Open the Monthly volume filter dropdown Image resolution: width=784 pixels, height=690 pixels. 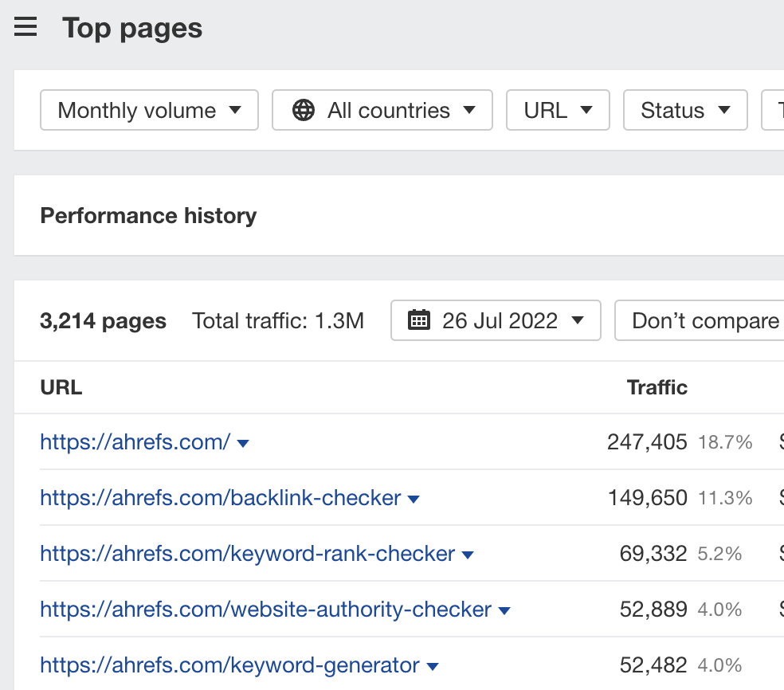[x=148, y=110]
